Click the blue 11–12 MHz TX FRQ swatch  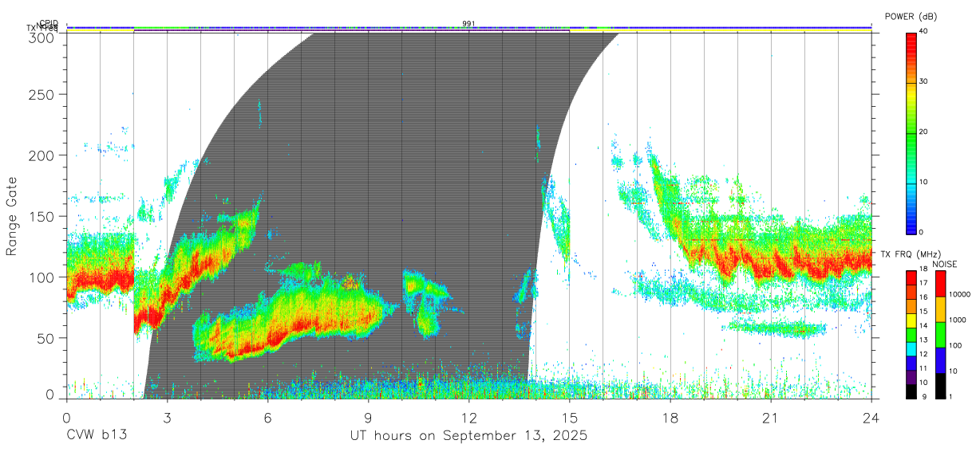click(x=911, y=364)
